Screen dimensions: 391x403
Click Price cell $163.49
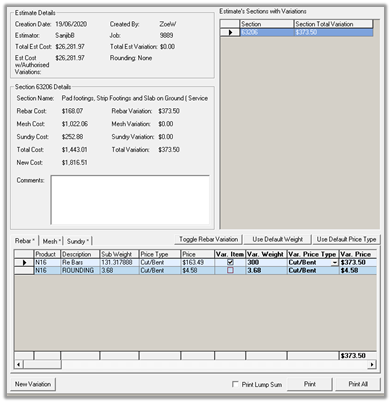[197, 262]
